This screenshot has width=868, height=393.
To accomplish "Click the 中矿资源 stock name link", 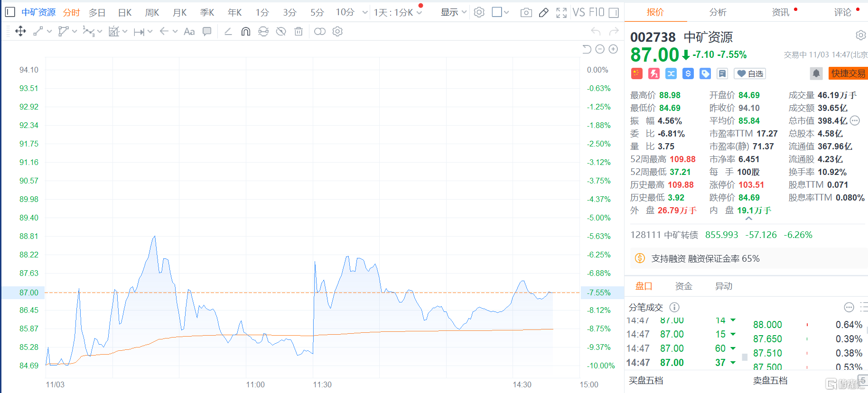I will coord(38,12).
